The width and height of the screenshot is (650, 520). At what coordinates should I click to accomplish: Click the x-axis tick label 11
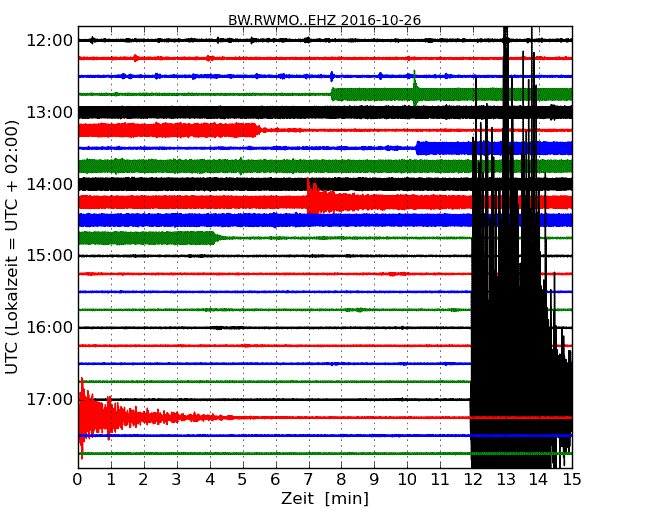click(x=440, y=480)
